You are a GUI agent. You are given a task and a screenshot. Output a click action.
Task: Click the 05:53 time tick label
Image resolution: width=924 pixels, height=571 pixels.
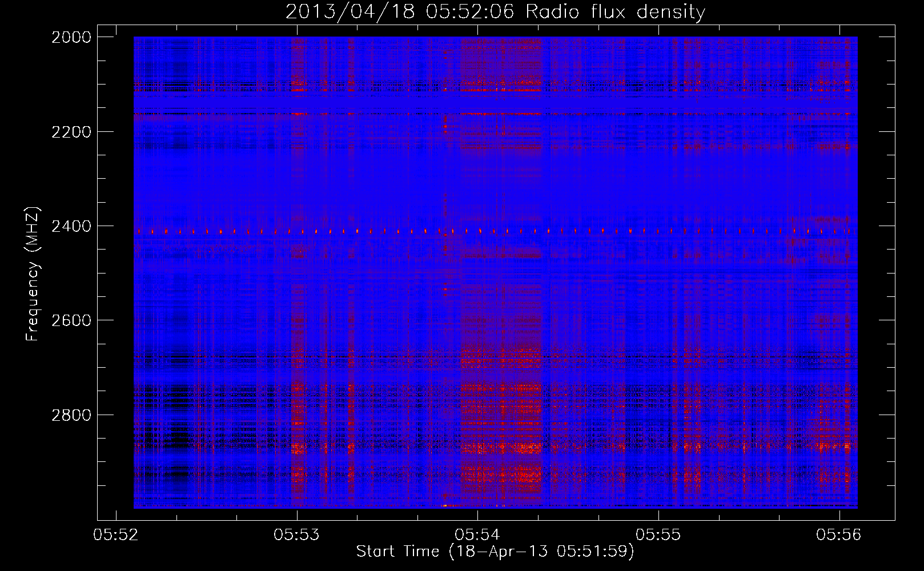pyautogui.click(x=297, y=534)
